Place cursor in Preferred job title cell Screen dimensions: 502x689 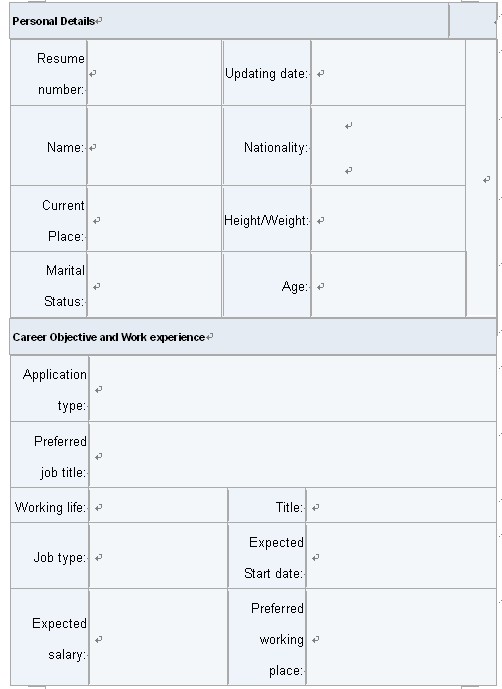293,455
